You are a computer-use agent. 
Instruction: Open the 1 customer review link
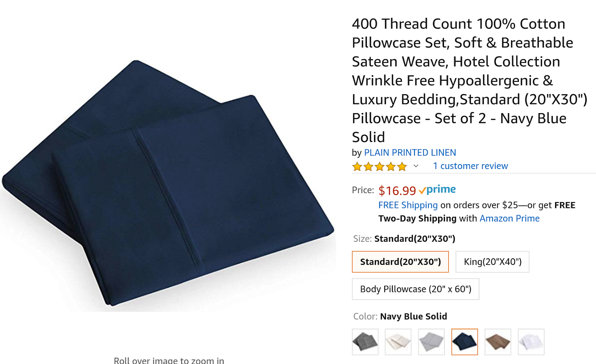(x=470, y=166)
